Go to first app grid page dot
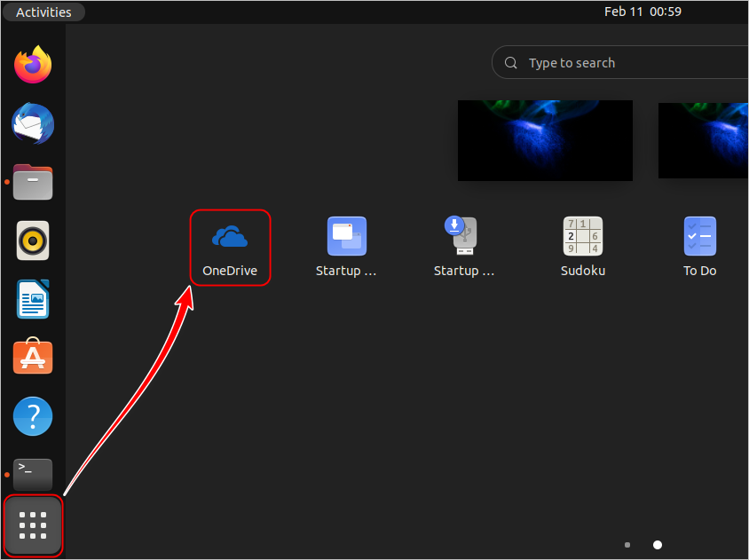Viewport: 749px width, 560px height. (x=627, y=545)
